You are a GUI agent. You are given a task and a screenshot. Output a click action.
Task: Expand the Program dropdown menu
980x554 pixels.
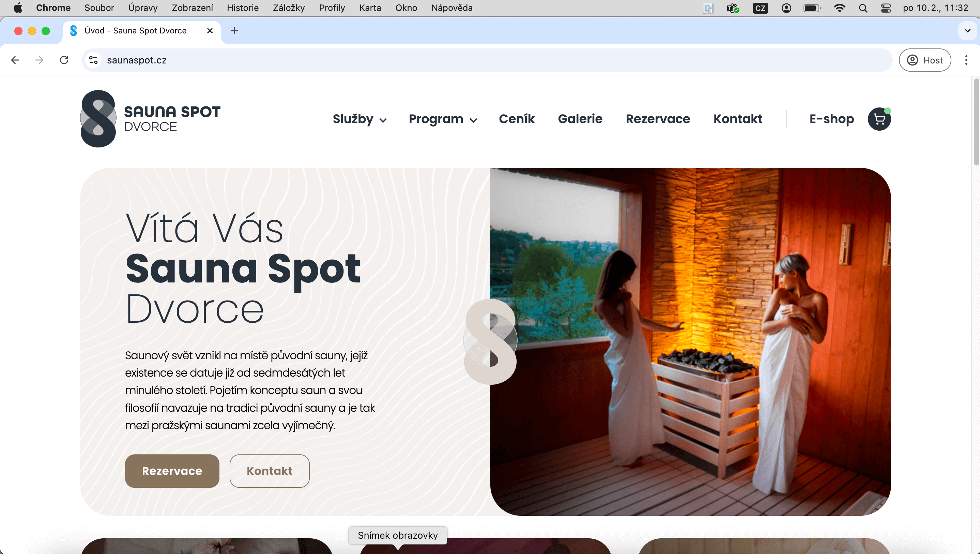coord(443,119)
